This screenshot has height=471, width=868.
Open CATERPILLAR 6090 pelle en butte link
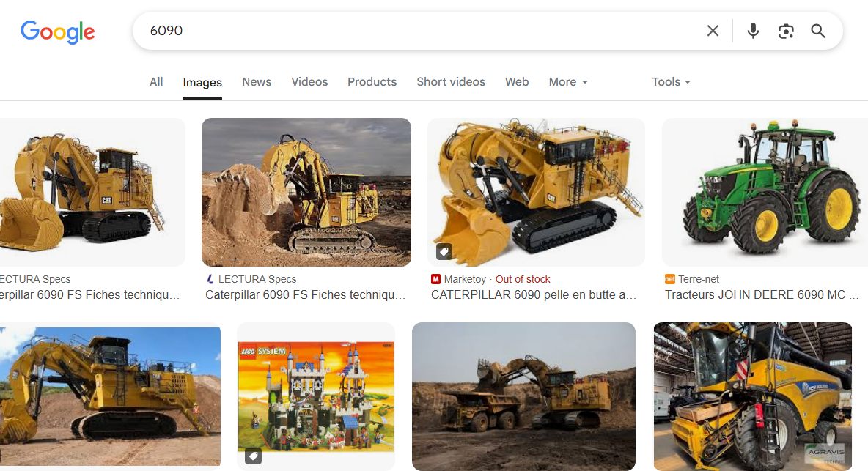coord(533,295)
